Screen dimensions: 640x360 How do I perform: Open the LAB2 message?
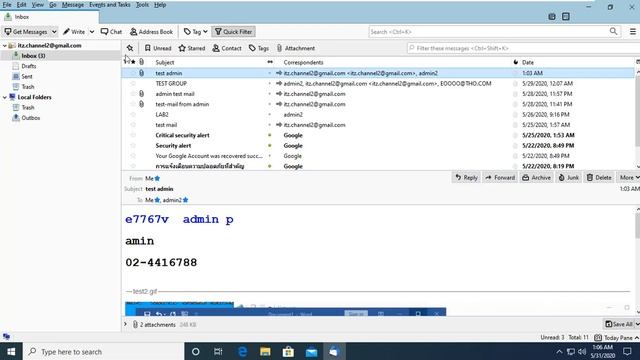[x=162, y=115]
